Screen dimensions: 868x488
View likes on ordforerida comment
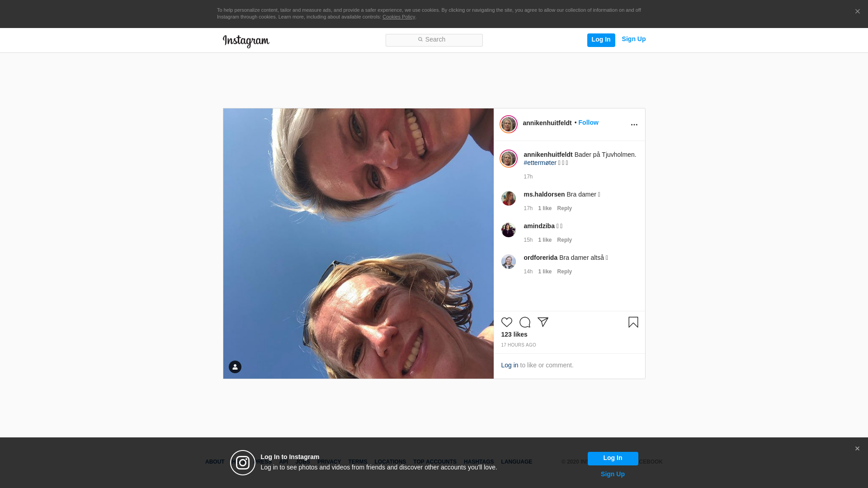(x=545, y=272)
